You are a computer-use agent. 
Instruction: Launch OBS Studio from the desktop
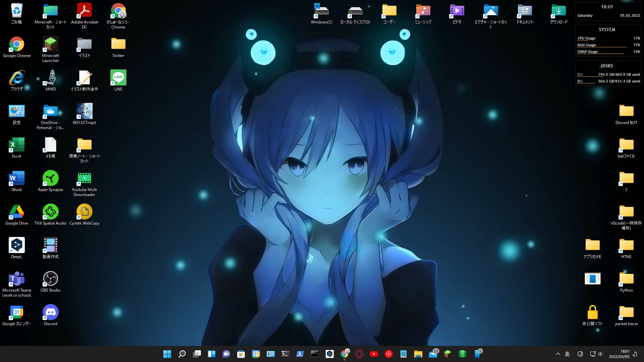coord(50,282)
